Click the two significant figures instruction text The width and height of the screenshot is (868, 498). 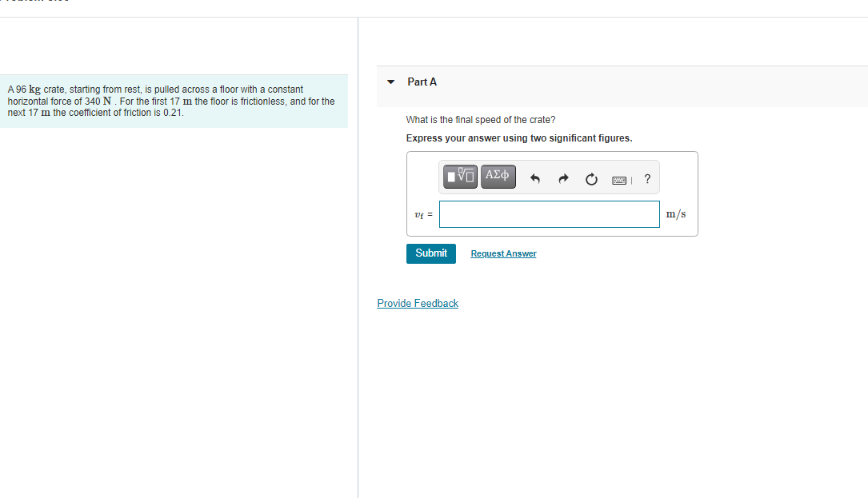(x=518, y=138)
